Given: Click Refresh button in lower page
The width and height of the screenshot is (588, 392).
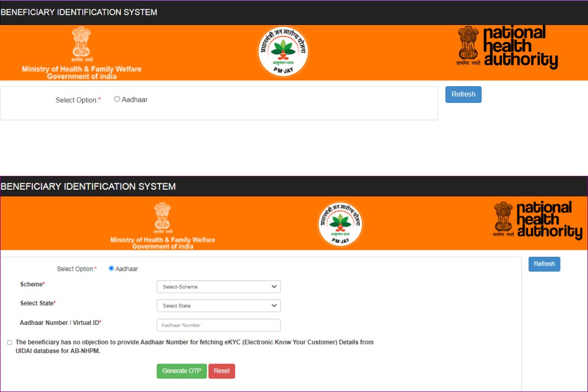Looking at the screenshot, I should click(x=544, y=264).
